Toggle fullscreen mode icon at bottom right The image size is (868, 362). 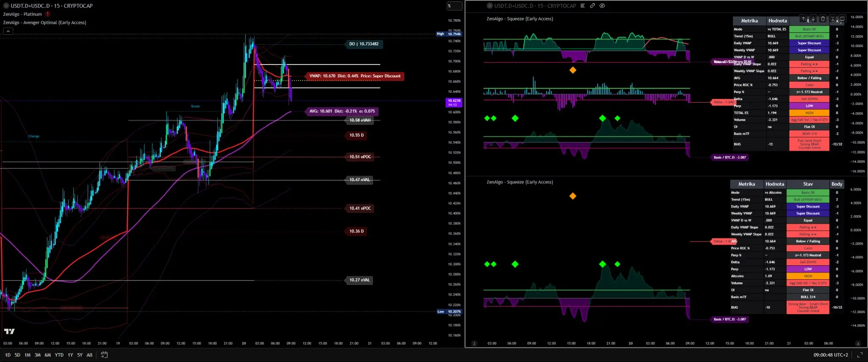point(860,355)
